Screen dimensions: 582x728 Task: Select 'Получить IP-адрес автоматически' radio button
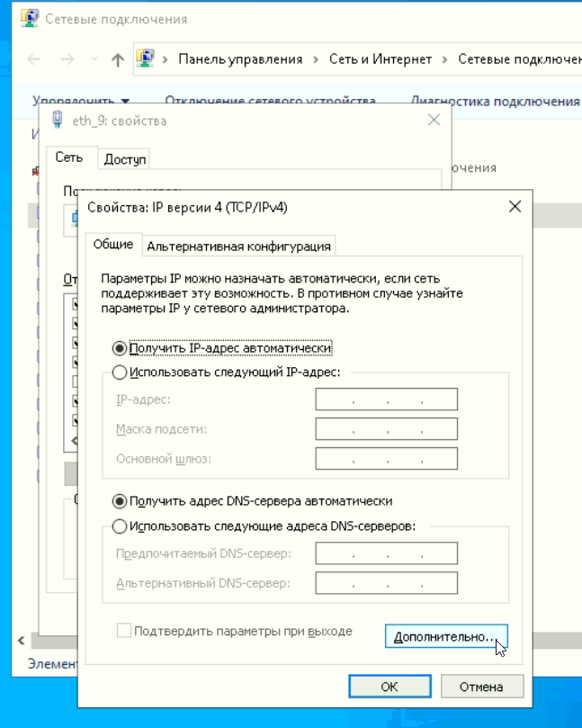[120, 348]
